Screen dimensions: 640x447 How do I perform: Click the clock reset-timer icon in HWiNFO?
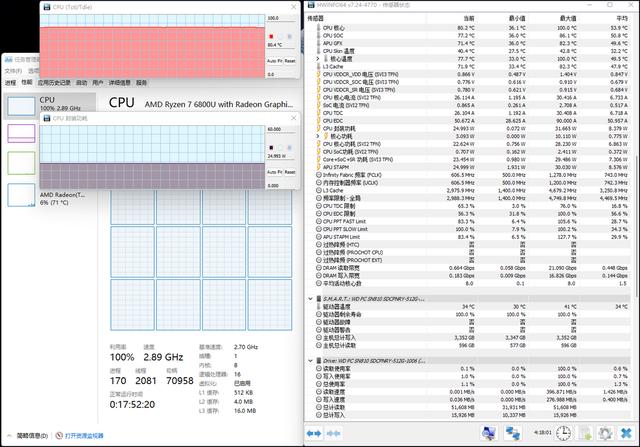pos(564,433)
